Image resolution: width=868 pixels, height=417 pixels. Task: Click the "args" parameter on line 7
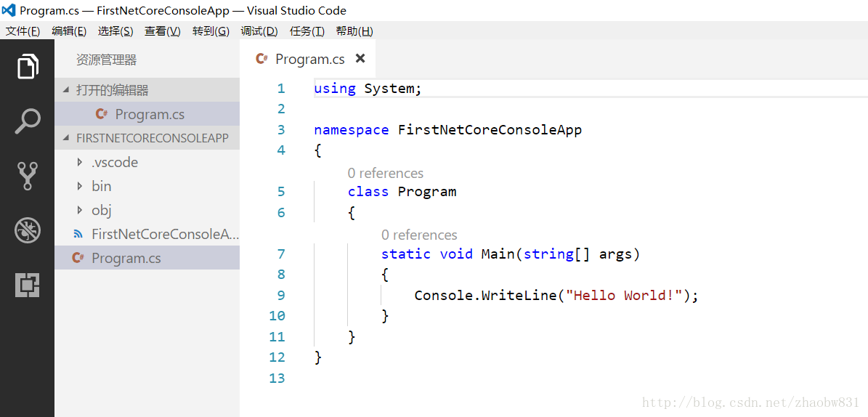tap(615, 254)
